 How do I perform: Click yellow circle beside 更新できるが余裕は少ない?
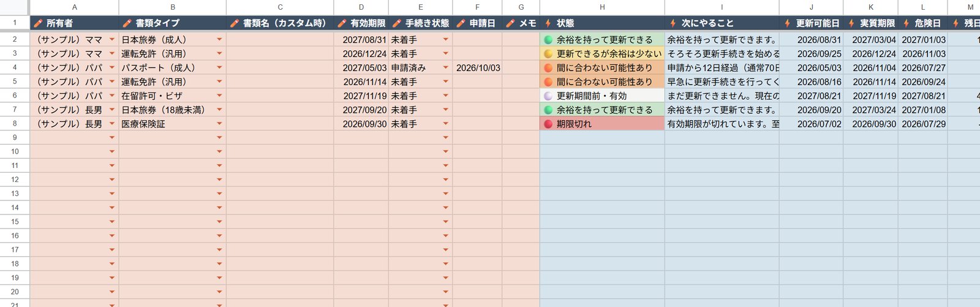click(x=548, y=54)
